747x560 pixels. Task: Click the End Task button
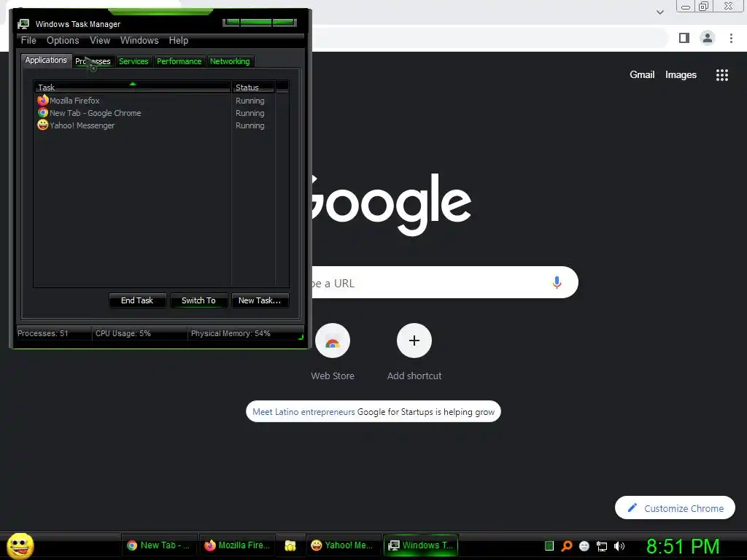pyautogui.click(x=137, y=300)
